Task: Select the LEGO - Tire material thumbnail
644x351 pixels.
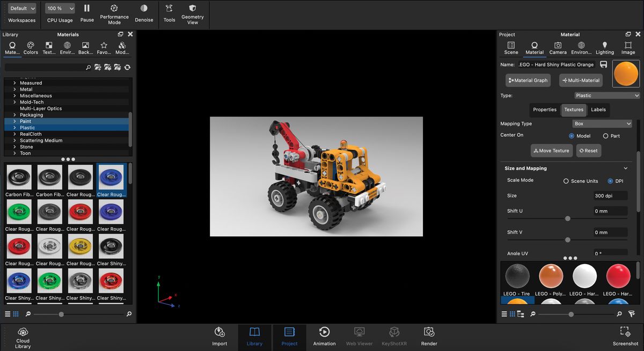Action: [x=516, y=277]
